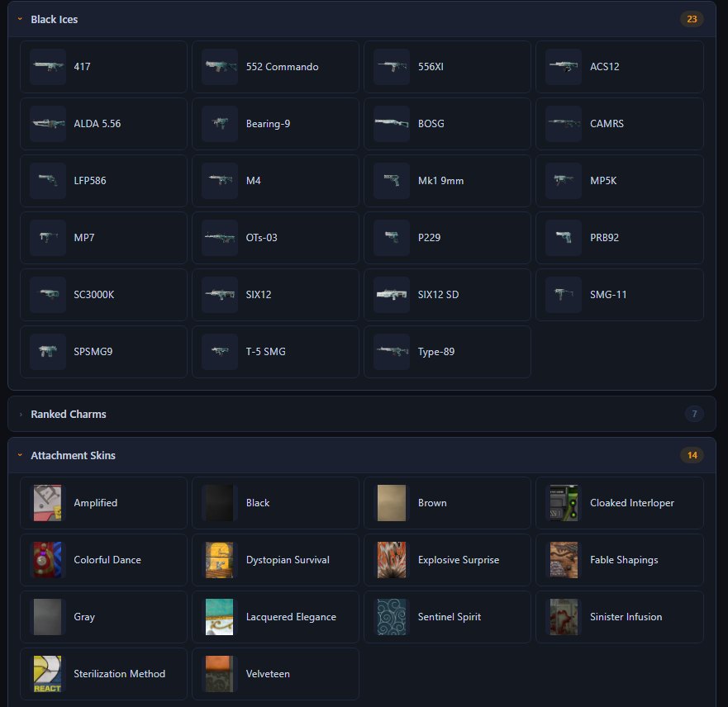This screenshot has width=728, height=707.
Task: Click the "Fable Shapings" label
Action: pyautogui.click(x=624, y=560)
